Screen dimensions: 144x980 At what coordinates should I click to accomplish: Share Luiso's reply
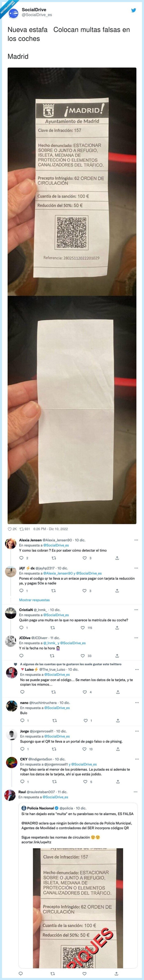point(118,692)
